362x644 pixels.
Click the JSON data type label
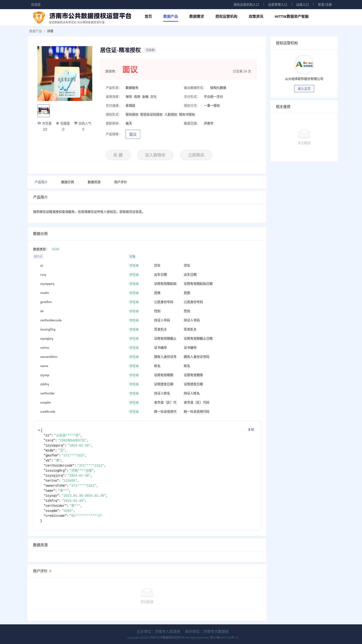coord(55,249)
